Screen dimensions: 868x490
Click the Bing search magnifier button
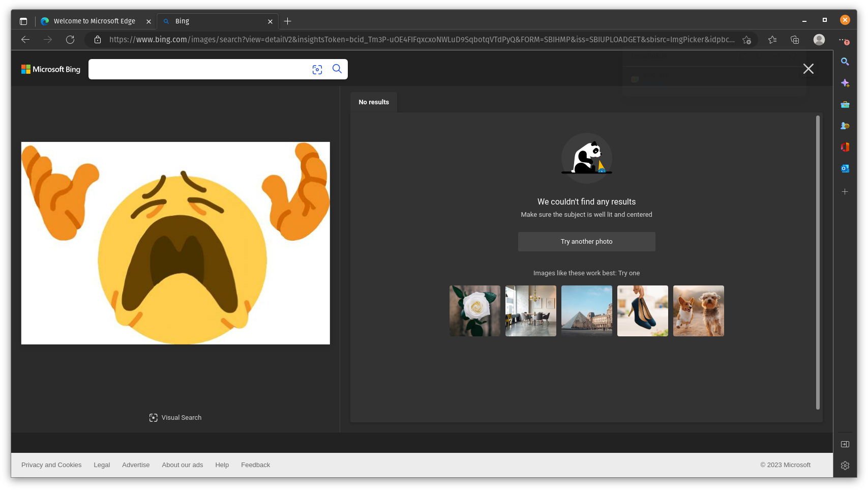click(337, 69)
